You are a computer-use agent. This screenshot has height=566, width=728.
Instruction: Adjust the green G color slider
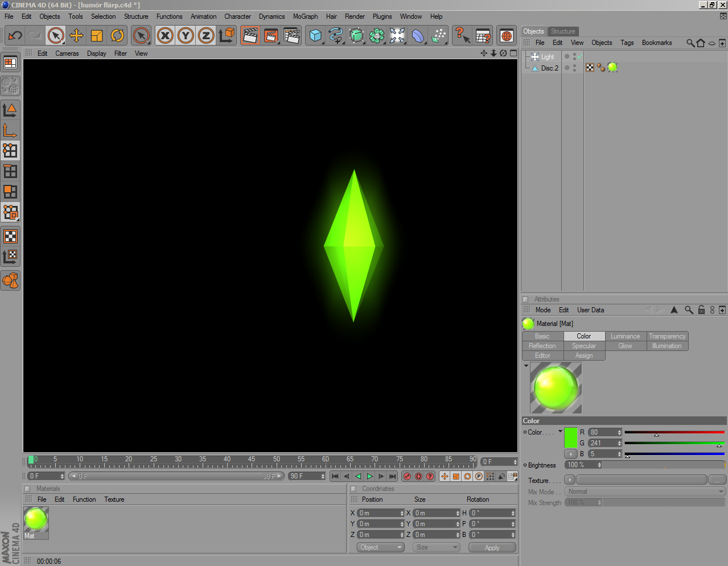674,443
